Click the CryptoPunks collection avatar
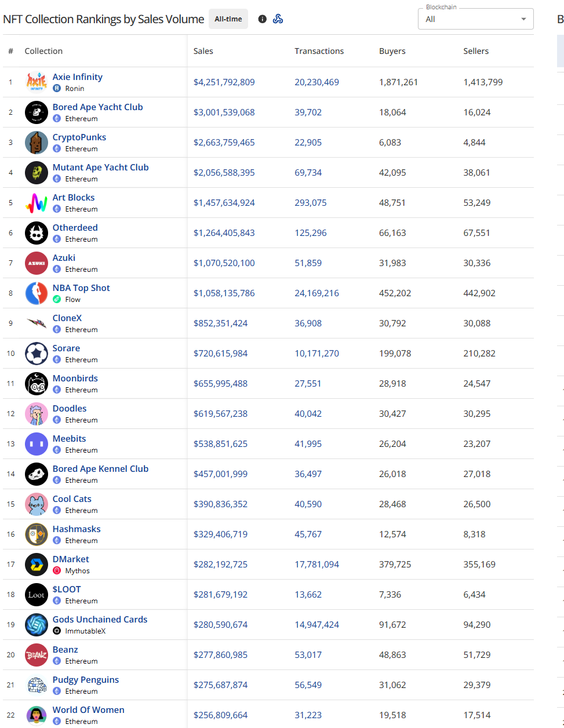Image resolution: width=564 pixels, height=728 pixels. tap(37, 143)
